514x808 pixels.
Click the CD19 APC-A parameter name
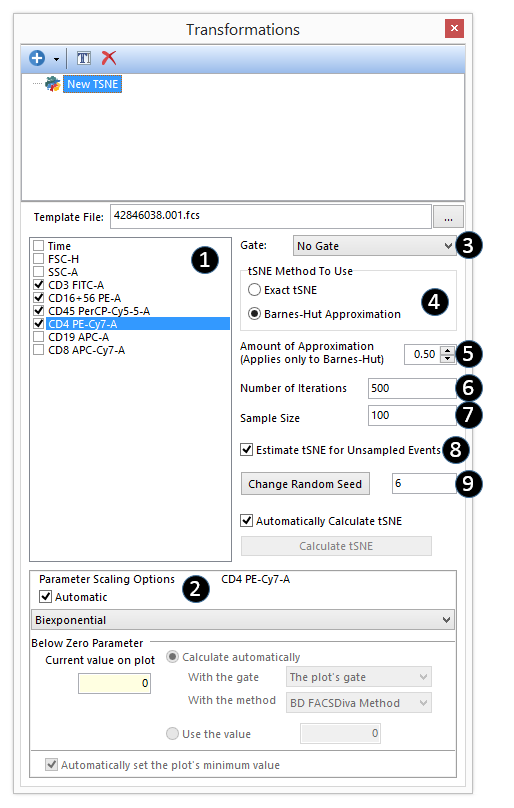click(x=78, y=337)
